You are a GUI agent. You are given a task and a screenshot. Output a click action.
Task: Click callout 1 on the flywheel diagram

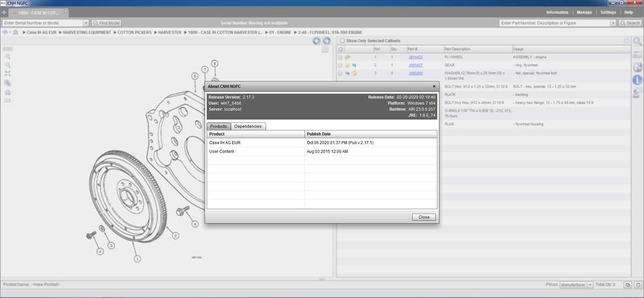137,259
